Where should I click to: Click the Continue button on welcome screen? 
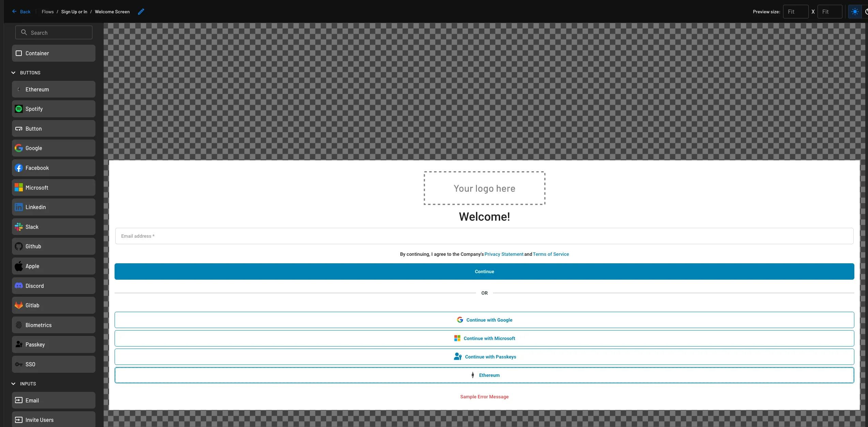(484, 271)
